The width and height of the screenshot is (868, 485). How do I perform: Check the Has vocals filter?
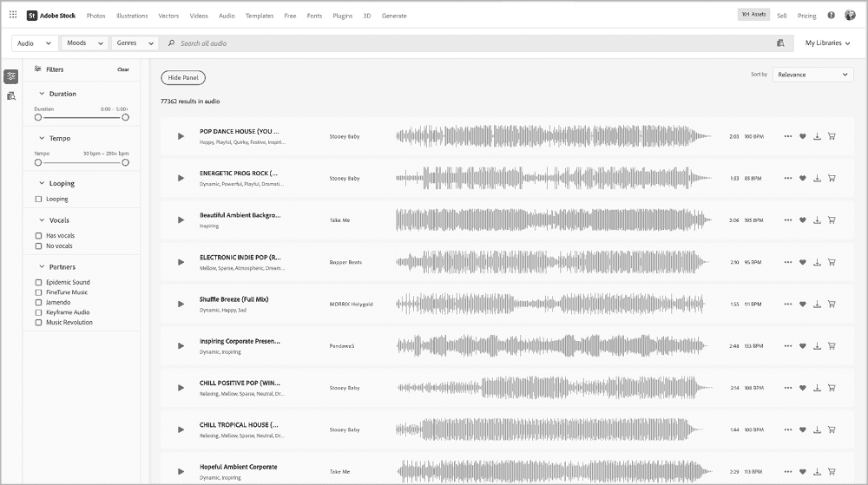[38, 236]
